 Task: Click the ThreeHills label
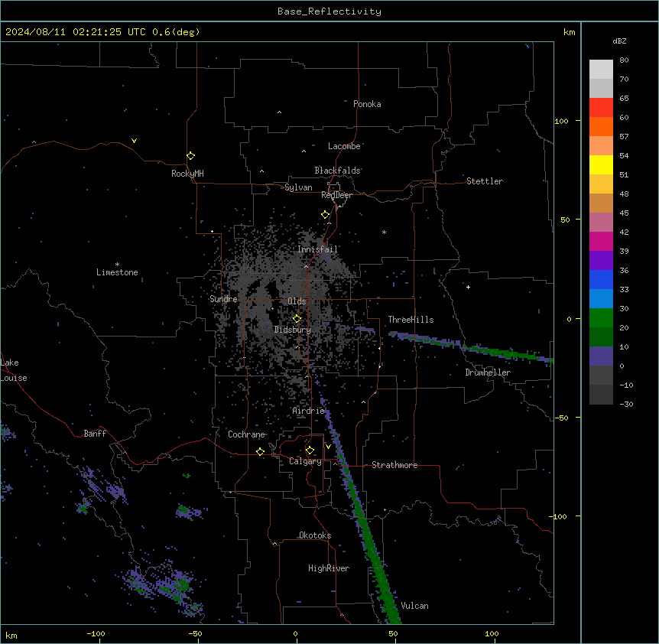click(x=411, y=320)
